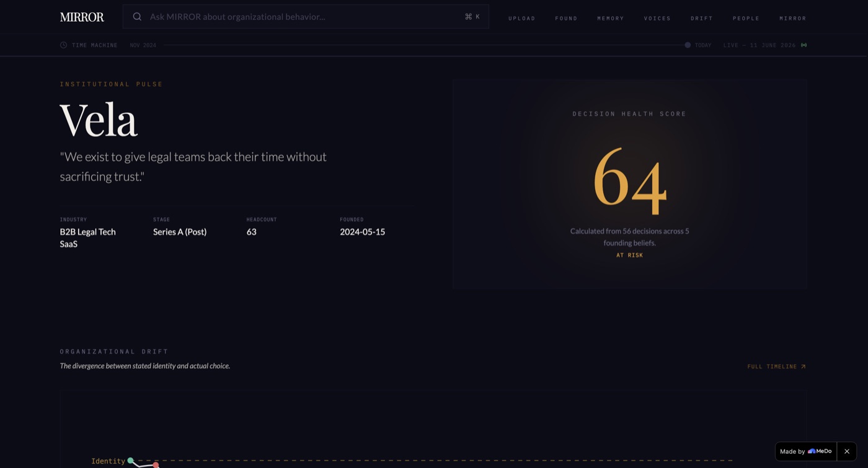This screenshot has width=868, height=468.
Task: Click the B2B Legal Tech SaaS value
Action: click(x=87, y=238)
